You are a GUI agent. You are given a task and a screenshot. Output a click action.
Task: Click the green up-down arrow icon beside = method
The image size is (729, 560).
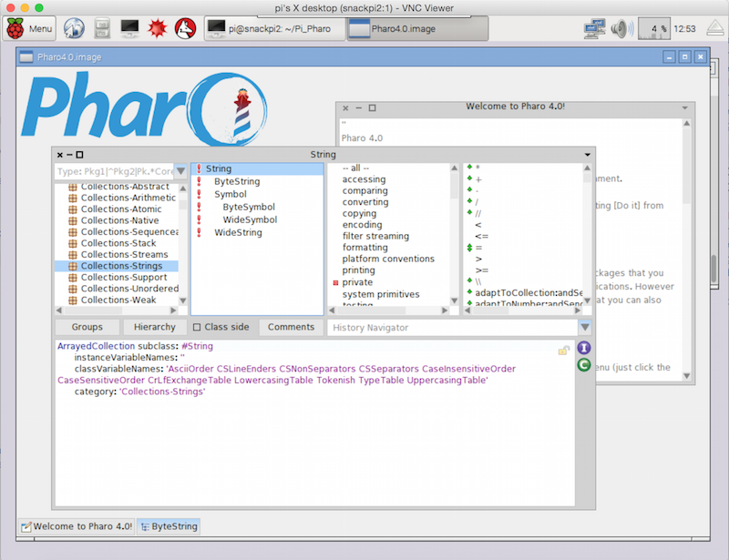(469, 248)
